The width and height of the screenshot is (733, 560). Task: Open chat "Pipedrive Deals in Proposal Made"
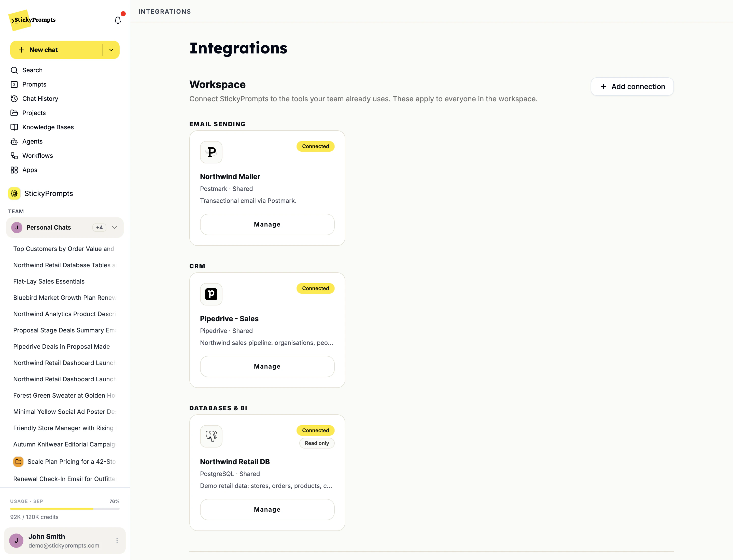click(65, 347)
